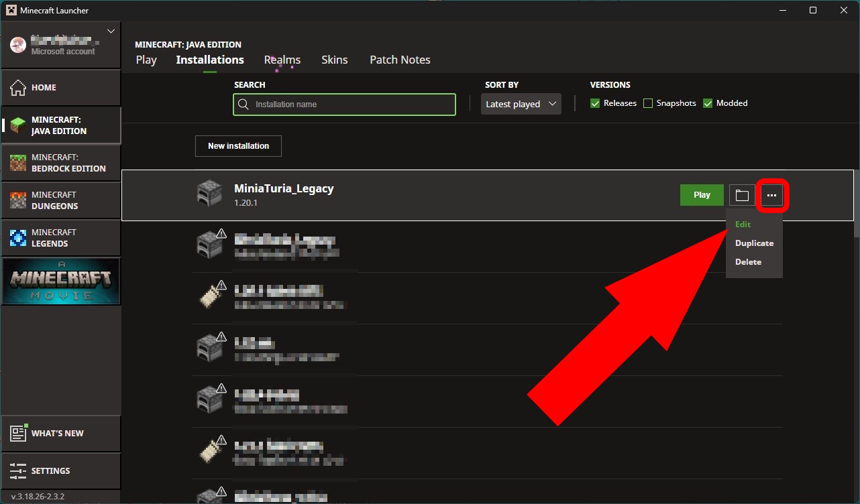Switch to the Play tab
Viewport: 860px width, 504px height.
[x=146, y=60]
